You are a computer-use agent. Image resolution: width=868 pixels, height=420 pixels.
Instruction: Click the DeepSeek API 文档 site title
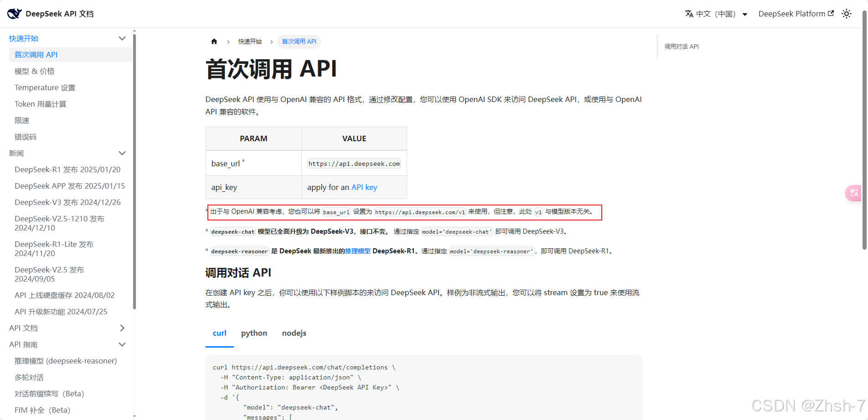pyautogui.click(x=60, y=14)
